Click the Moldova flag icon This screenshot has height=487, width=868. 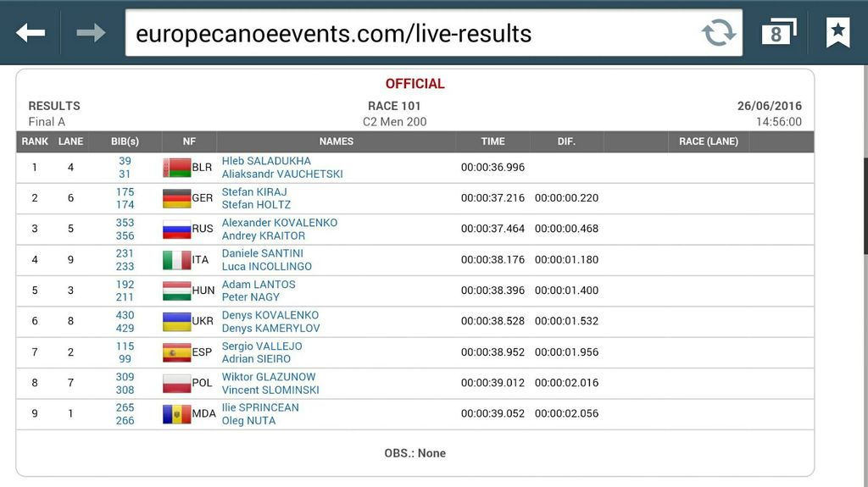(x=176, y=414)
